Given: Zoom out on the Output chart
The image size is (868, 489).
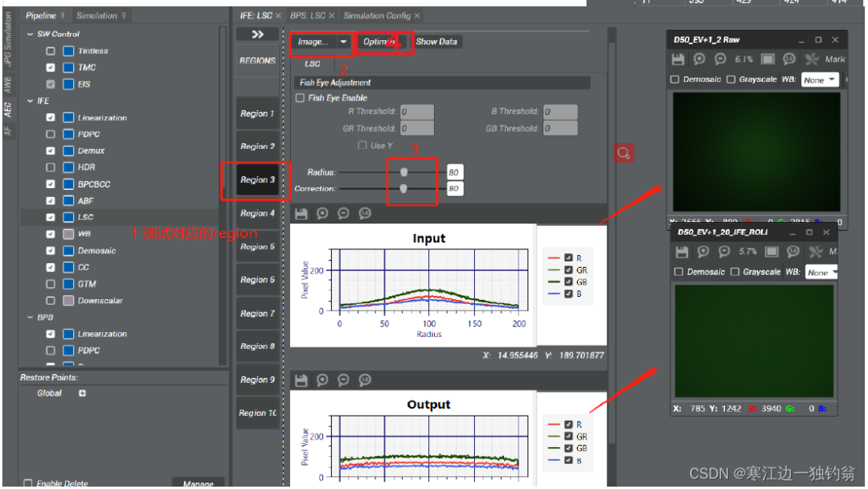Looking at the screenshot, I should (343, 380).
